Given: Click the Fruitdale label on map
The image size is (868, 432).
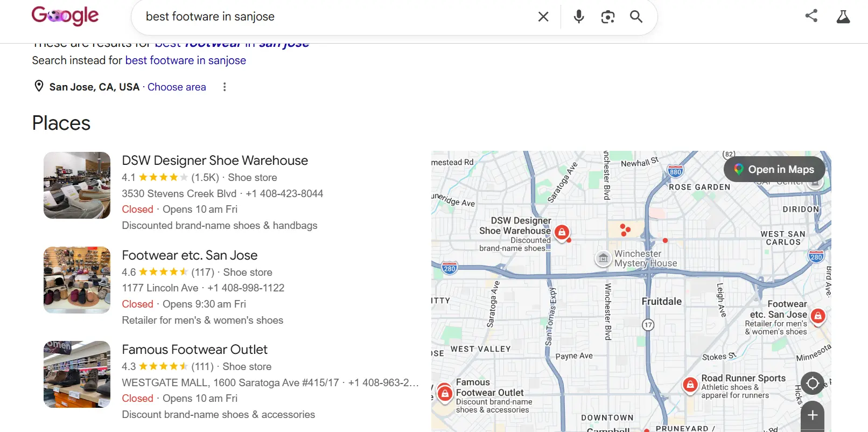Looking at the screenshot, I should click(662, 301).
